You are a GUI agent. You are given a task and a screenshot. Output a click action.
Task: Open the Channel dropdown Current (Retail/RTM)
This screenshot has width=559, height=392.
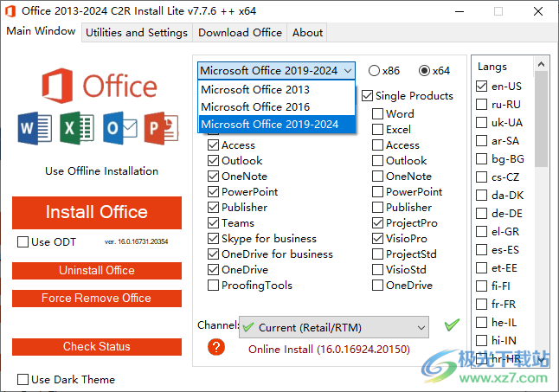click(334, 327)
